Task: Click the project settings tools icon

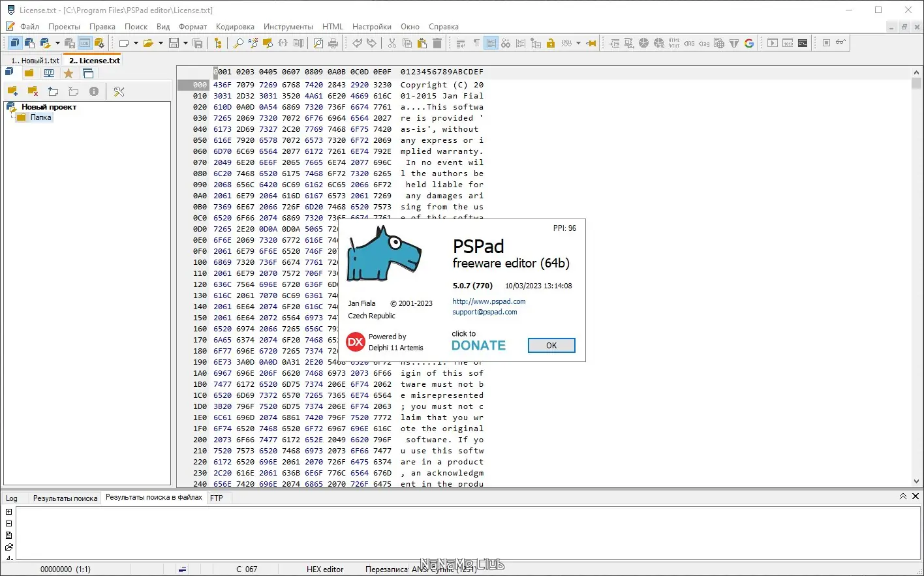Action: tap(119, 91)
